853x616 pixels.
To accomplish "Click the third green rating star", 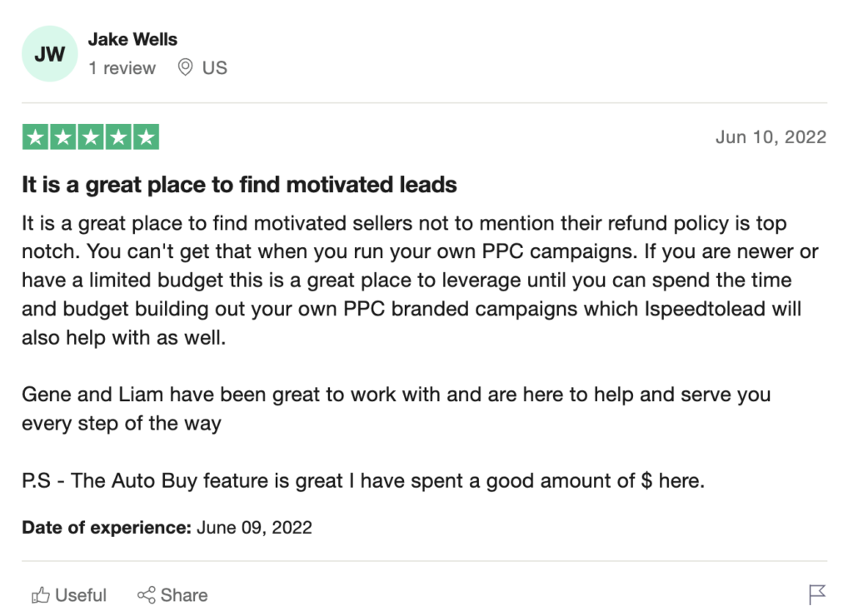I will 91,137.
